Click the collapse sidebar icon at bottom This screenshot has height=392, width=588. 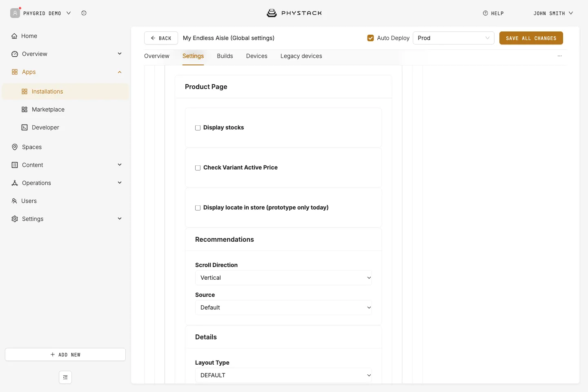[65, 377]
